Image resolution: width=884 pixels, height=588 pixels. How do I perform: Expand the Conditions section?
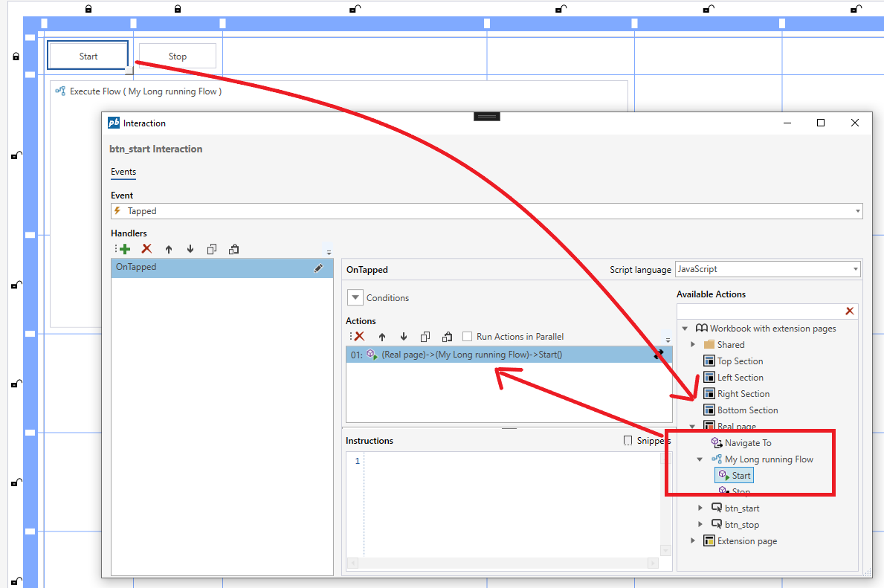tap(355, 297)
